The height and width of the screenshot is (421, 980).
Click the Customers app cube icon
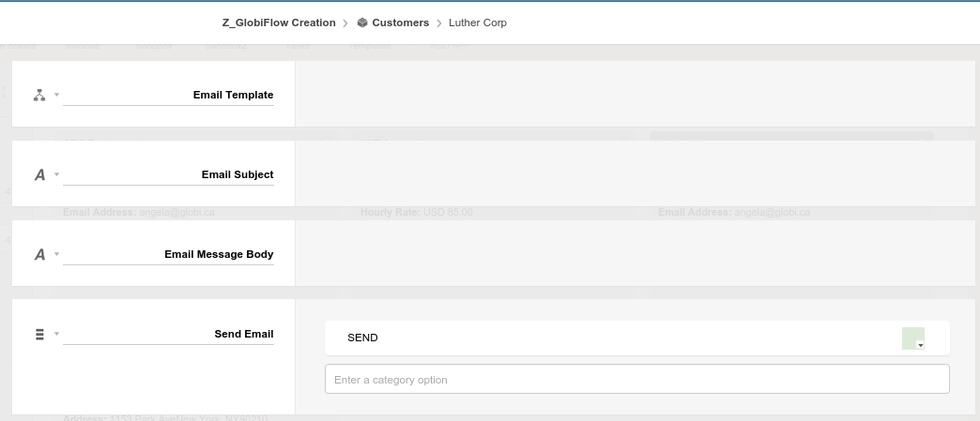[362, 23]
